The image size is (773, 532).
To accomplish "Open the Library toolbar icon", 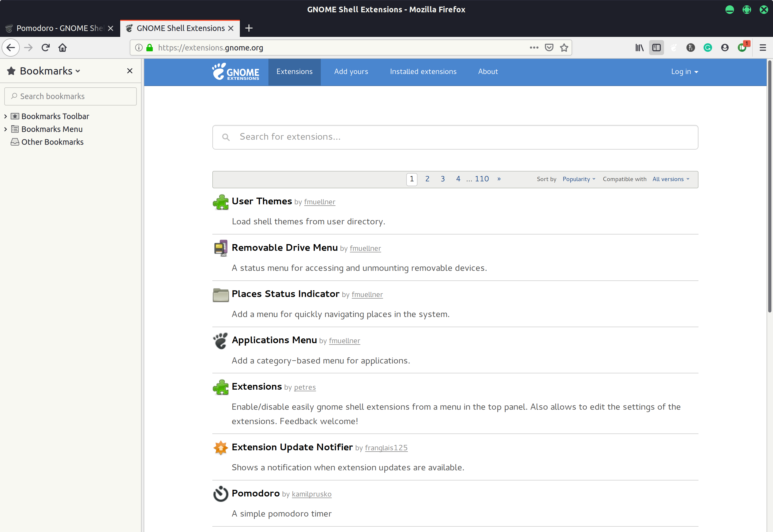I will coord(639,48).
